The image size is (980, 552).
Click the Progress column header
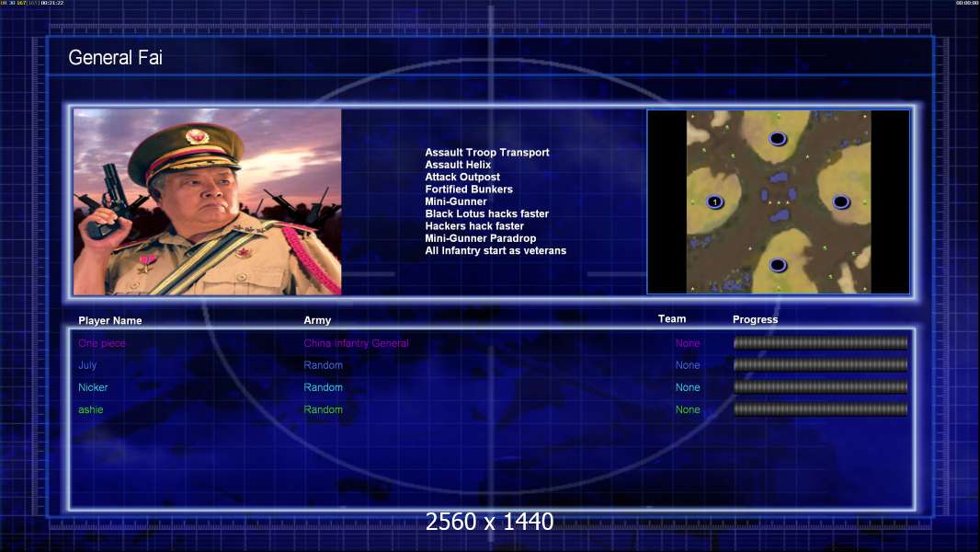755,319
